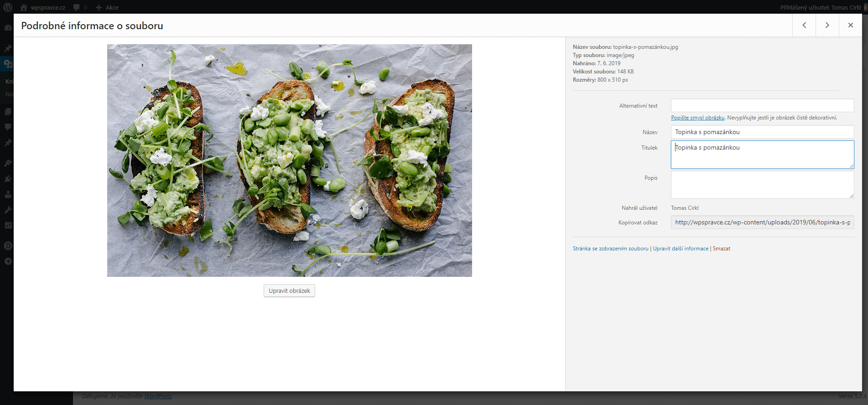Image resolution: width=868 pixels, height=405 pixels.
Task: Focus the Alternativní text field
Action: [762, 105]
